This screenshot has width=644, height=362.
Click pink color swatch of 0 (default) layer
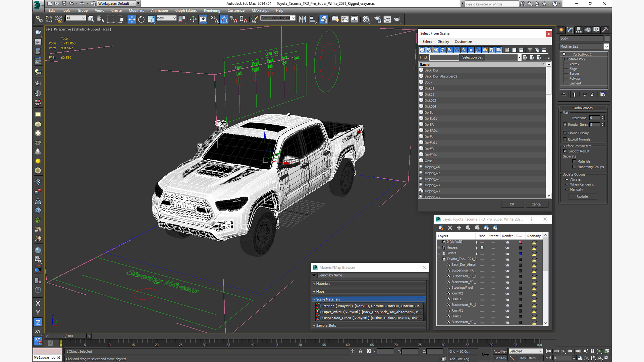click(x=520, y=242)
